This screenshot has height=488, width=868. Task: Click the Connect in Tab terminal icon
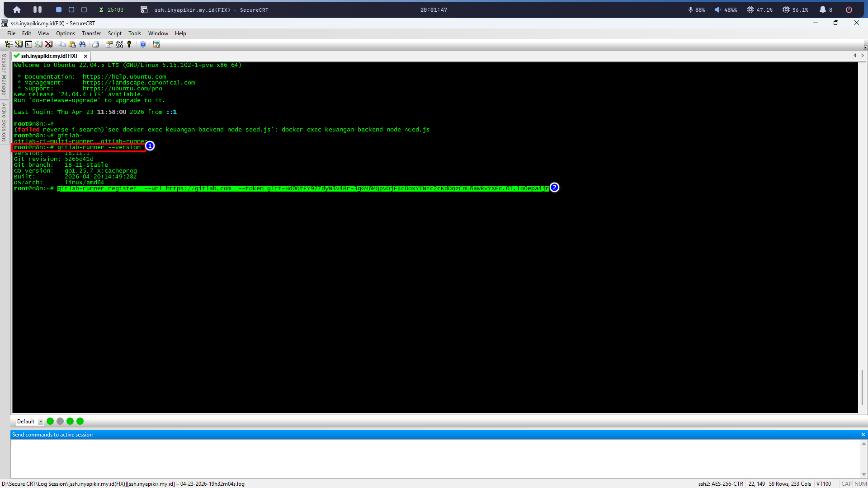point(28,44)
